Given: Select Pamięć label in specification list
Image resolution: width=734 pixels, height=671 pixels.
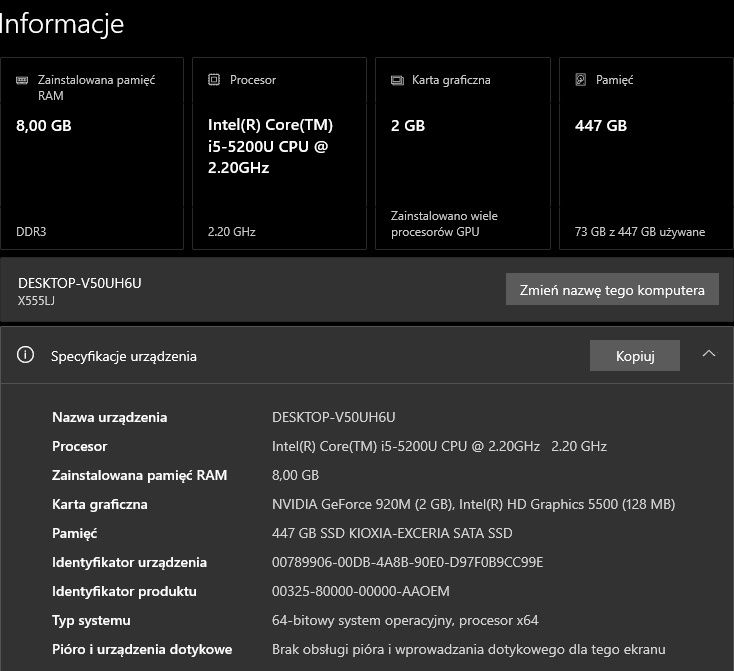Looking at the screenshot, I should coord(74,533).
